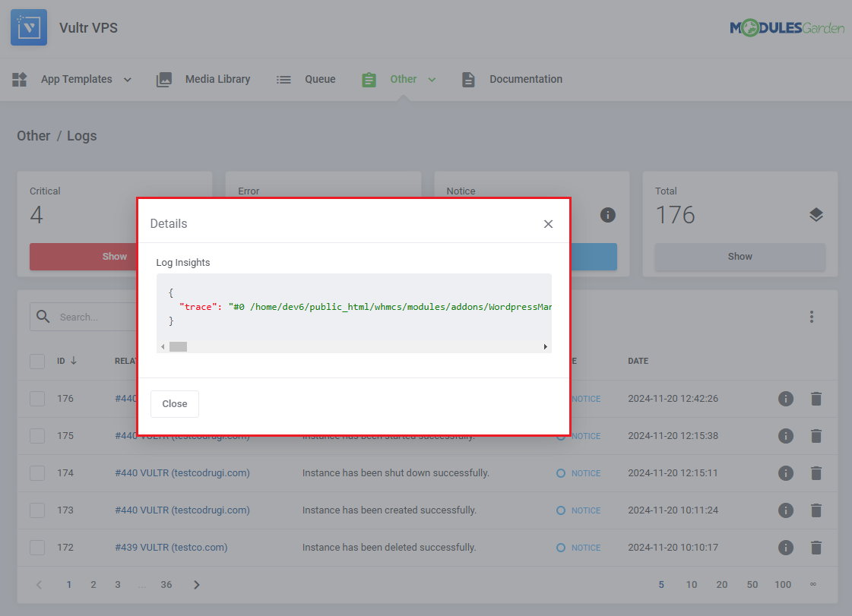
Task: Show details for log 172
Action: tap(786, 548)
